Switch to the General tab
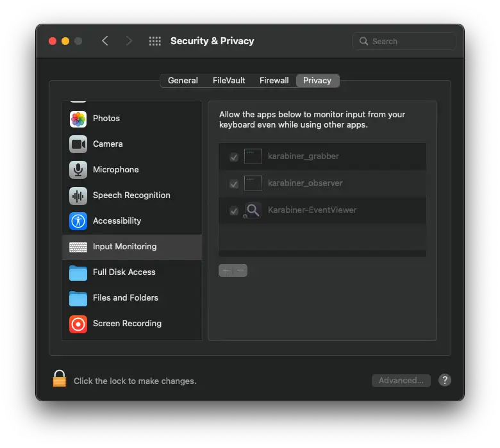 183,80
